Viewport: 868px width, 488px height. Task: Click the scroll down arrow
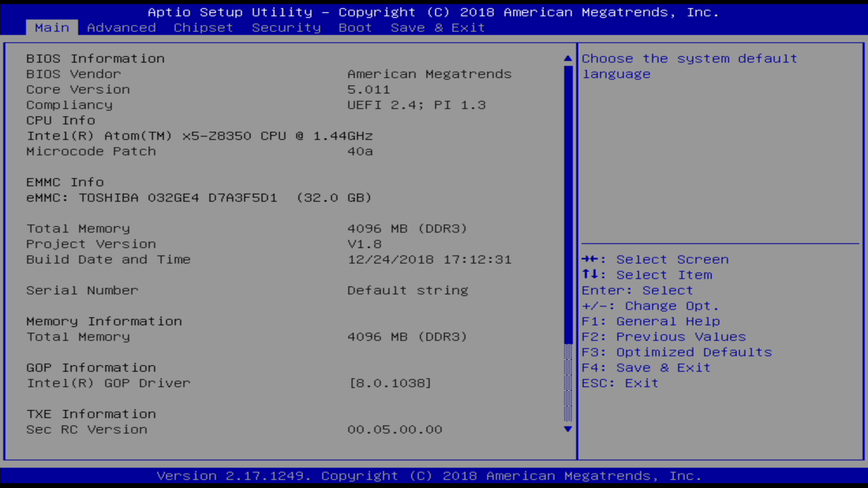(568, 429)
